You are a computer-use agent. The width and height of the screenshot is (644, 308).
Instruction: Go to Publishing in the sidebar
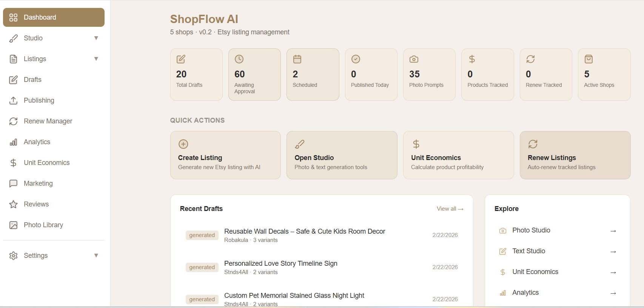coord(39,100)
